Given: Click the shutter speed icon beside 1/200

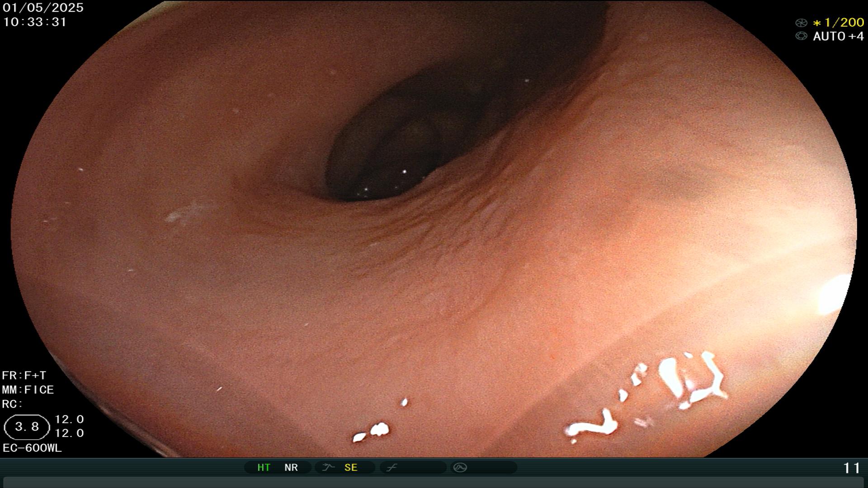Looking at the screenshot, I should point(801,23).
